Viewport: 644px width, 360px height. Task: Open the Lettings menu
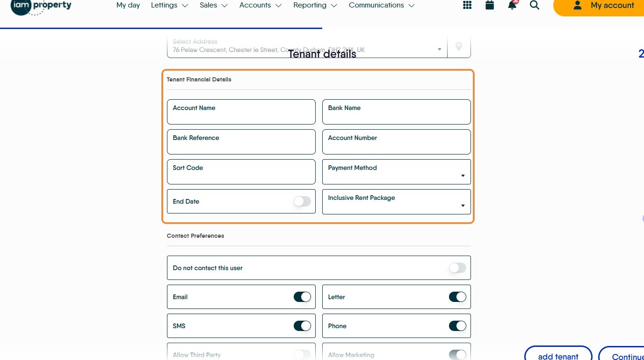(x=169, y=5)
